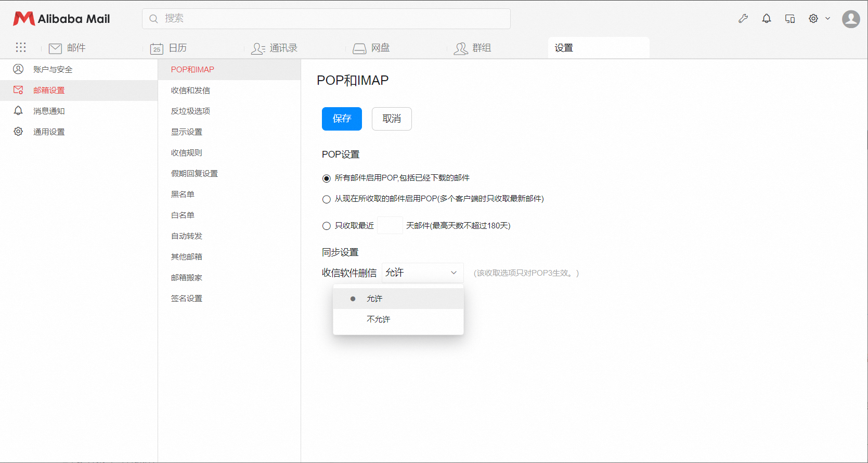Choose 允许 in the dropdown list
This screenshot has height=463, width=868.
click(398, 299)
